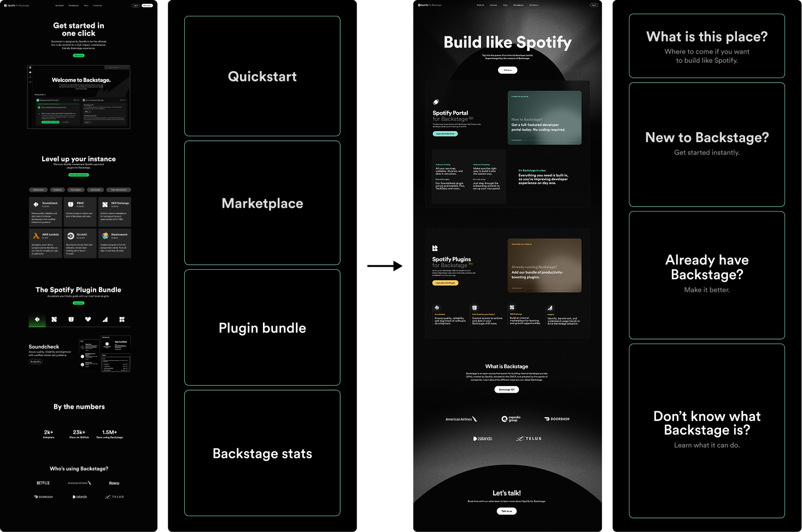This screenshot has width=802, height=532.
Task: Click the Learn about the Portal button
Action: pyautogui.click(x=446, y=134)
